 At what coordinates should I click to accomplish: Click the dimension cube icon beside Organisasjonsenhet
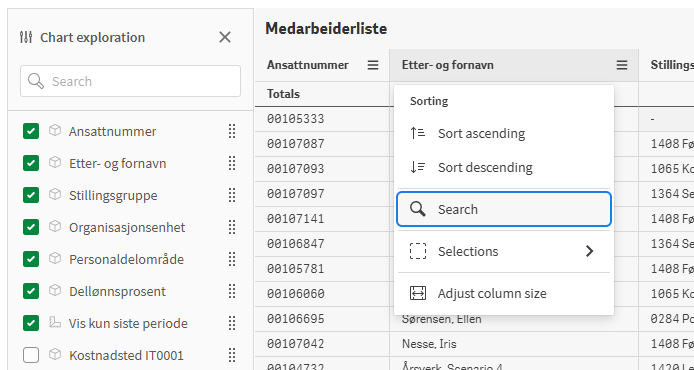[55, 227]
